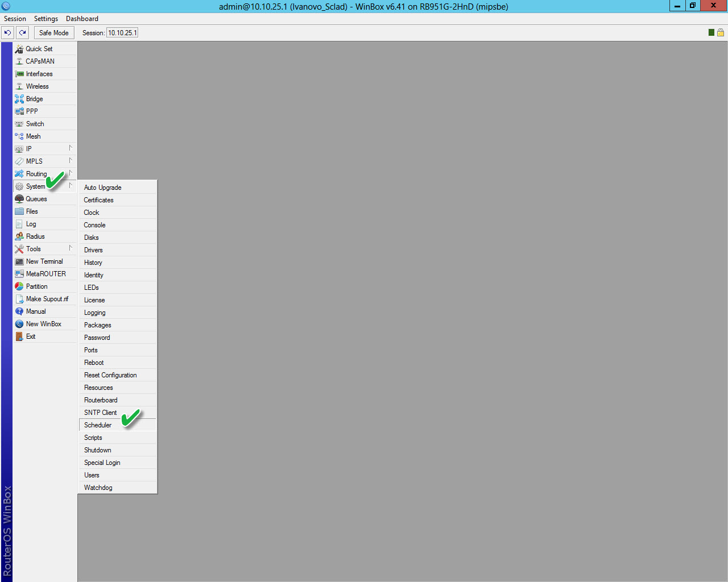This screenshot has width=728, height=582.
Task: Select Password entry
Action: pyautogui.click(x=118, y=338)
